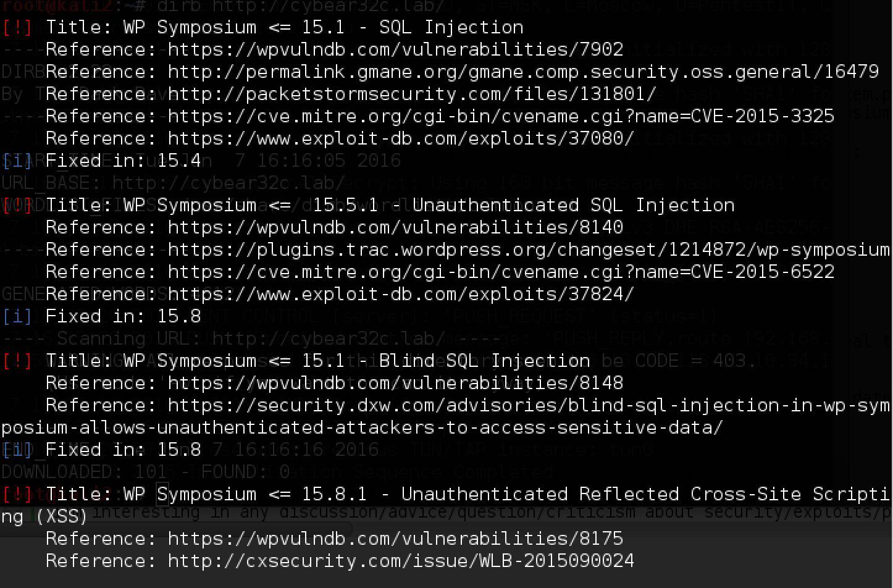Click the Unauthenticated SQL Injection title text
This screenshot has width=893, height=588.
(573, 205)
